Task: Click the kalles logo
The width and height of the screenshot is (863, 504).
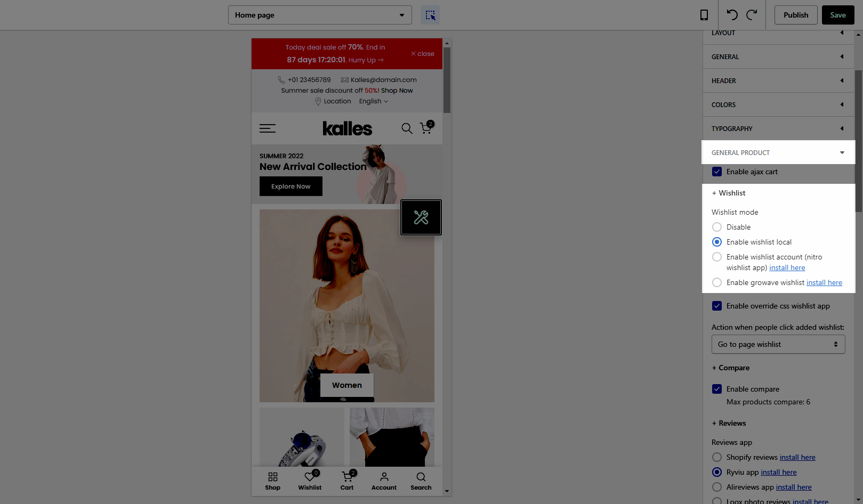Action: pyautogui.click(x=347, y=128)
